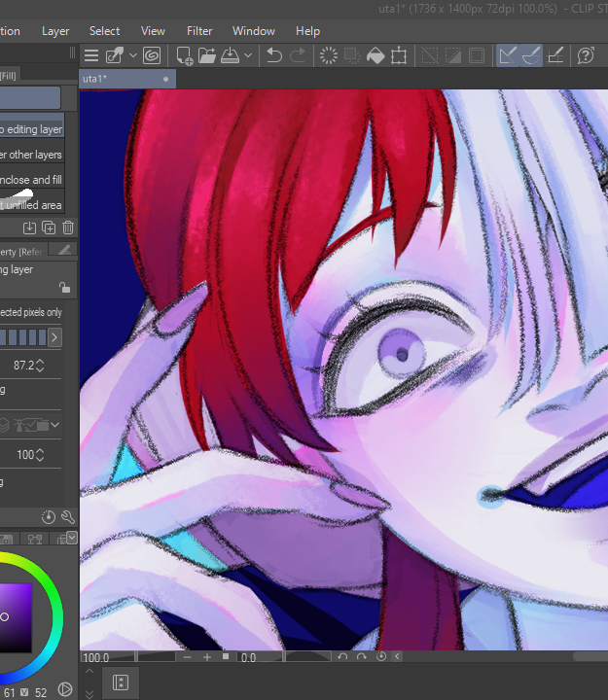
Task: Switch to the brush size tab in Tool Property
Action: [x=63, y=251]
